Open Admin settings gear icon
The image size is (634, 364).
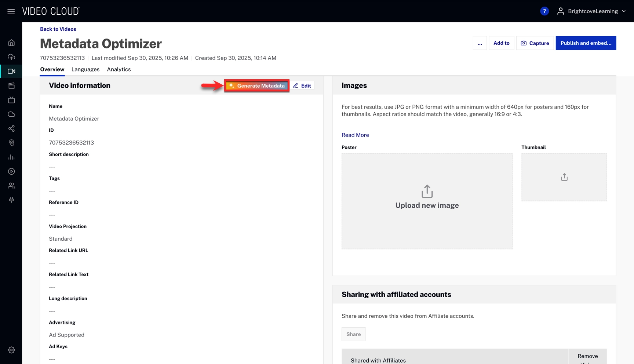tap(11, 350)
